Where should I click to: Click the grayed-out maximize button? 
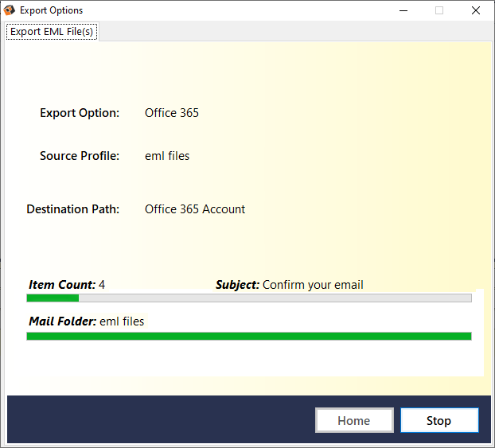point(438,10)
